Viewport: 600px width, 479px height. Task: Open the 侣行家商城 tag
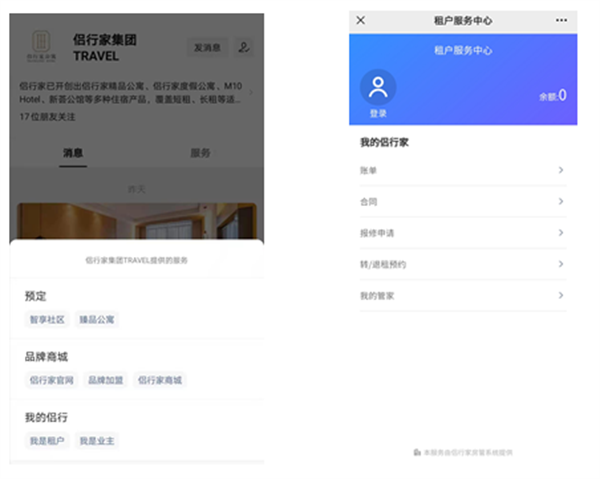coord(160,380)
